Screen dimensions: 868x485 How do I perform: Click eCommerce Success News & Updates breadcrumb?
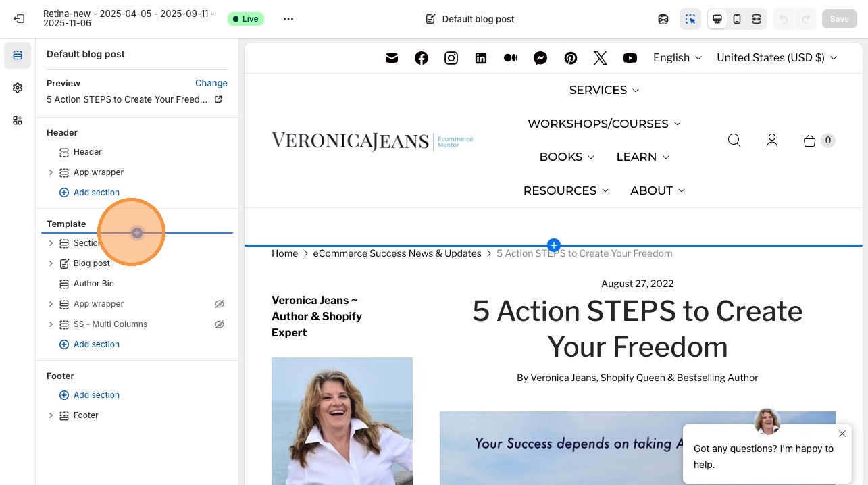pos(397,253)
